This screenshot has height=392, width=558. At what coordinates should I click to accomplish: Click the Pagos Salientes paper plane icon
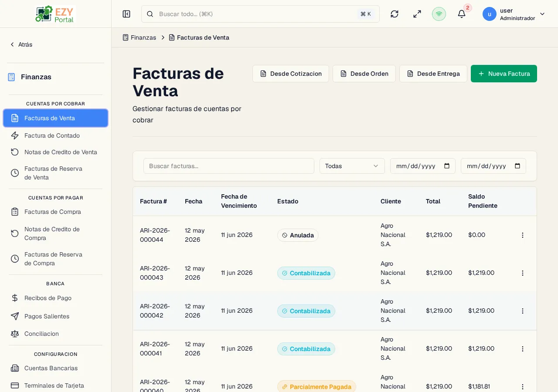tap(15, 316)
